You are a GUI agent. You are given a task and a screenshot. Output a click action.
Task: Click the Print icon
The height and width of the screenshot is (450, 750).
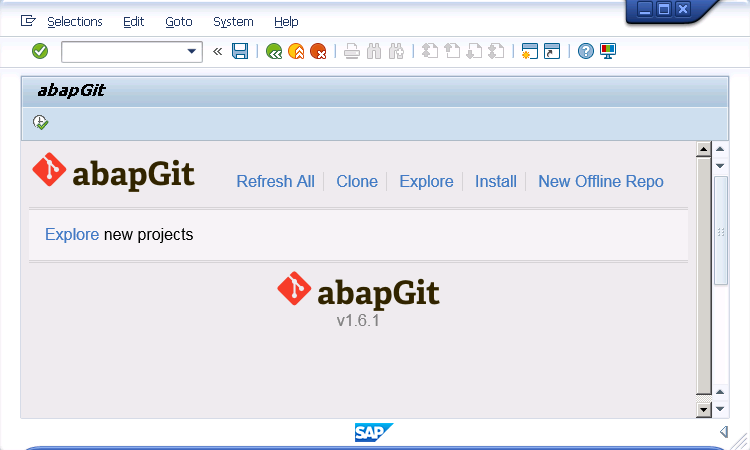352,51
